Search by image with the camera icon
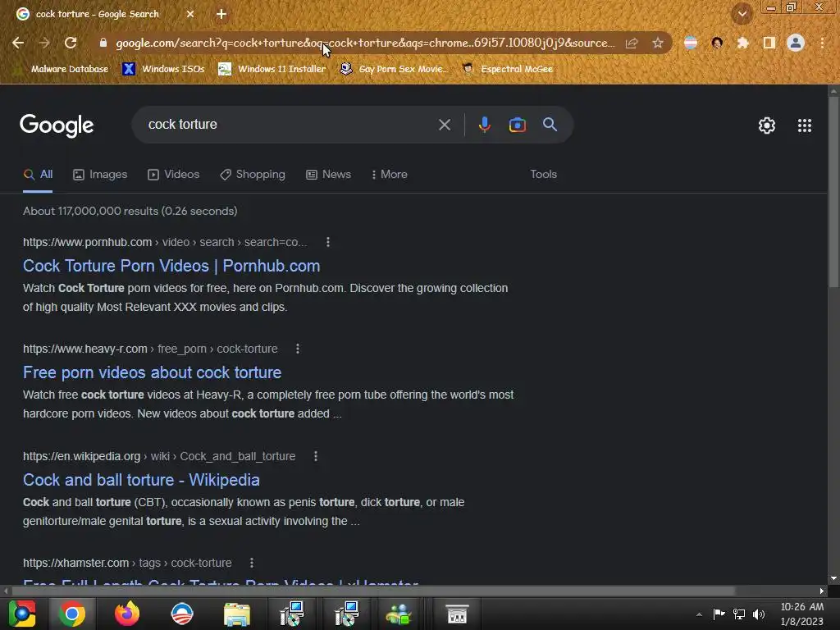 pyautogui.click(x=518, y=125)
